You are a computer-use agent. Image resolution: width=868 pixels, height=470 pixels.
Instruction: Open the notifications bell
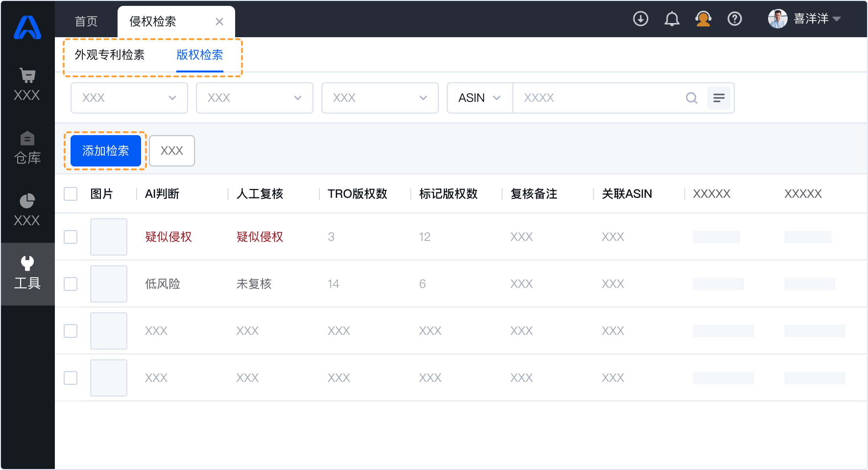click(x=672, y=19)
